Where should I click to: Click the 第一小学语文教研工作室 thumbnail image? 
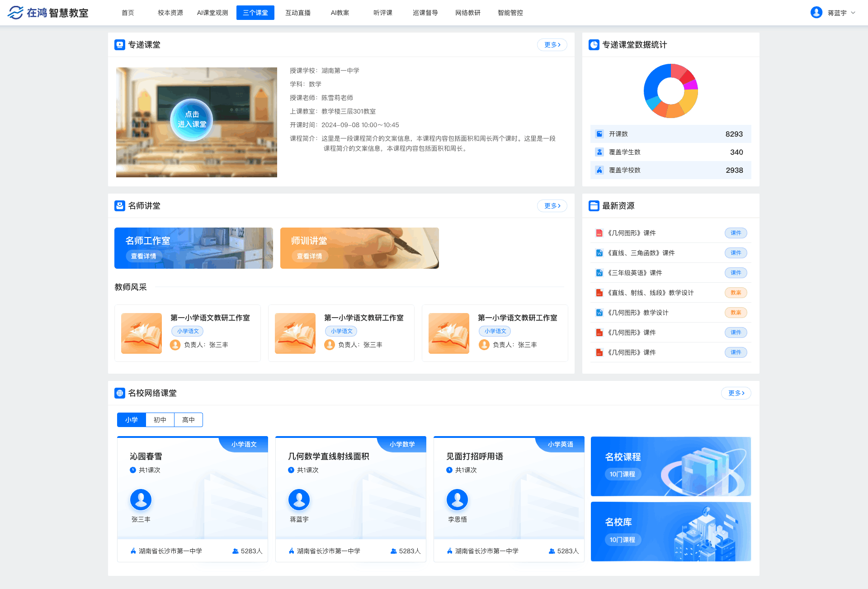point(141,333)
